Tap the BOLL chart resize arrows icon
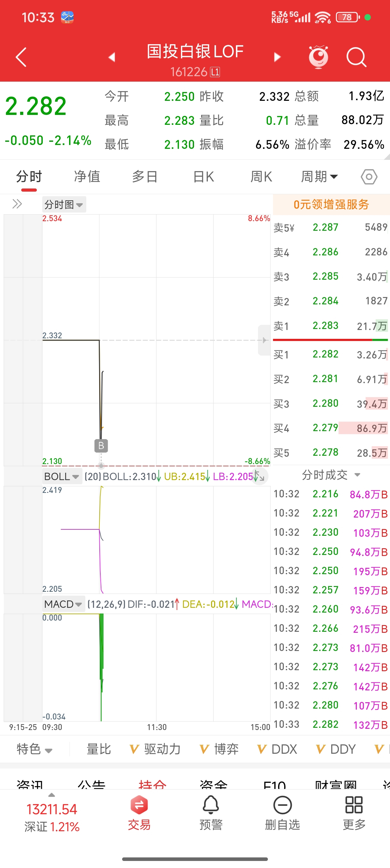The width and height of the screenshot is (390, 868). (259, 476)
